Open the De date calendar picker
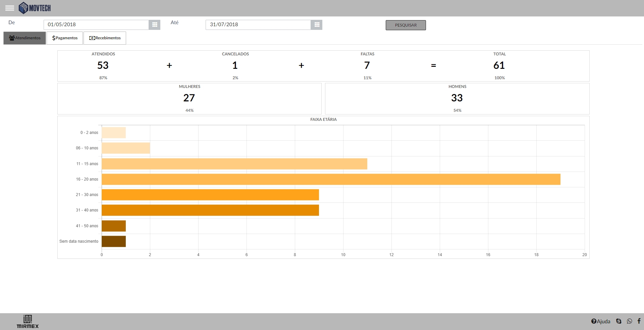644x330 pixels. (x=155, y=25)
